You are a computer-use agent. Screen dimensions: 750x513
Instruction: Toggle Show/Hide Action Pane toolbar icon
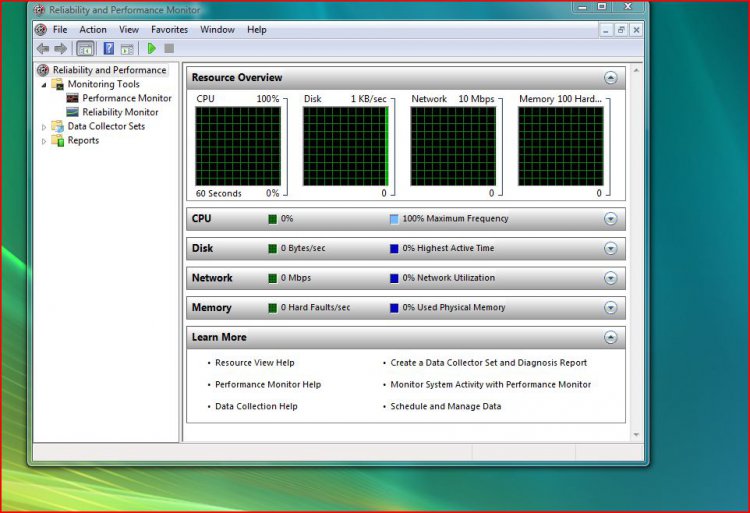click(127, 49)
